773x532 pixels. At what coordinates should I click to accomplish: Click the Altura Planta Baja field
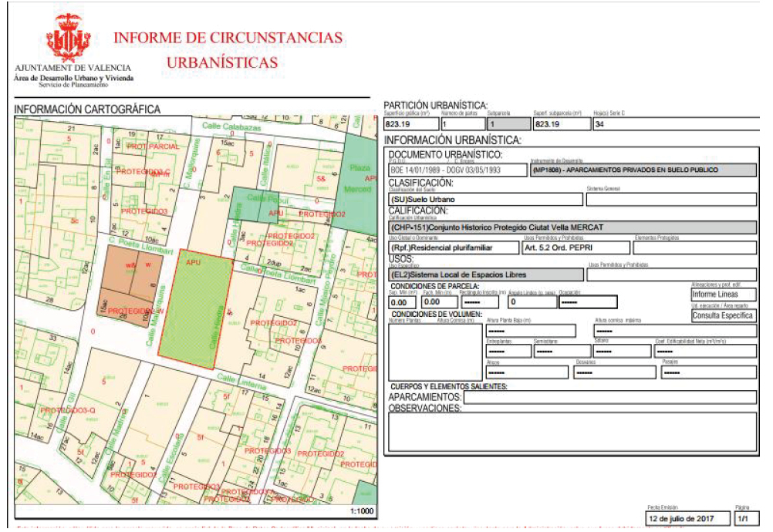point(531,331)
